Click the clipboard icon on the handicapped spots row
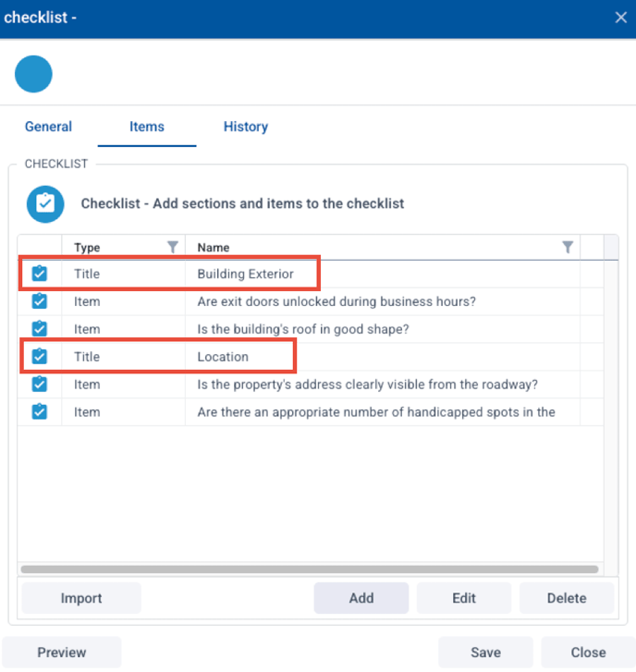Screen dimensions: 636x672 click(39, 411)
